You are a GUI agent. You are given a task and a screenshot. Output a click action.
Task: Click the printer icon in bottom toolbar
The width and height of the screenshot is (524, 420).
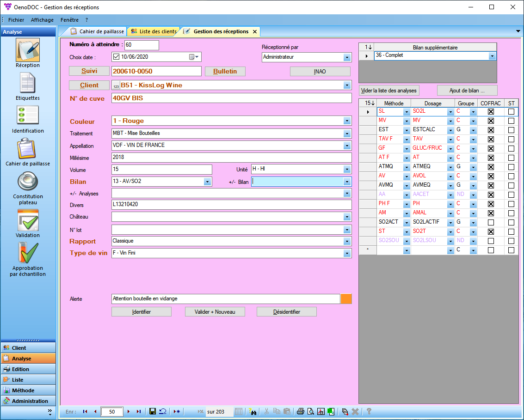coord(301,412)
